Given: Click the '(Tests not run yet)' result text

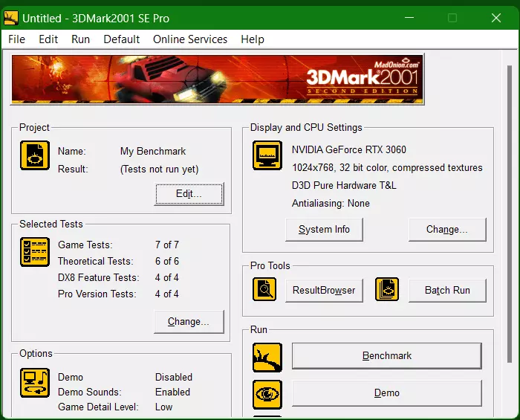Looking at the screenshot, I should [159, 169].
